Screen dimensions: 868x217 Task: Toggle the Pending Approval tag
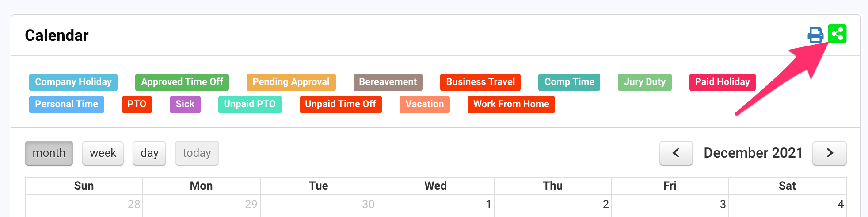[291, 82]
